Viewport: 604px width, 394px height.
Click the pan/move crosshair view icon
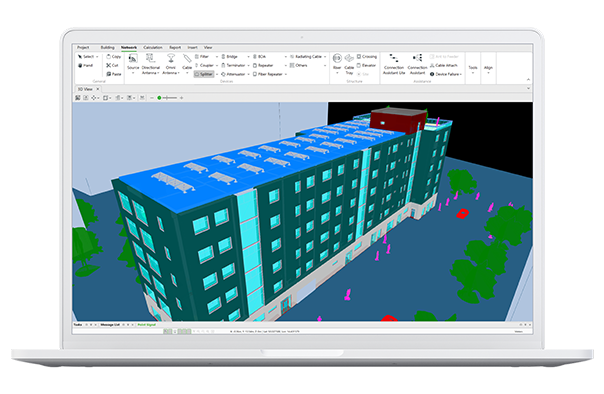pos(94,98)
